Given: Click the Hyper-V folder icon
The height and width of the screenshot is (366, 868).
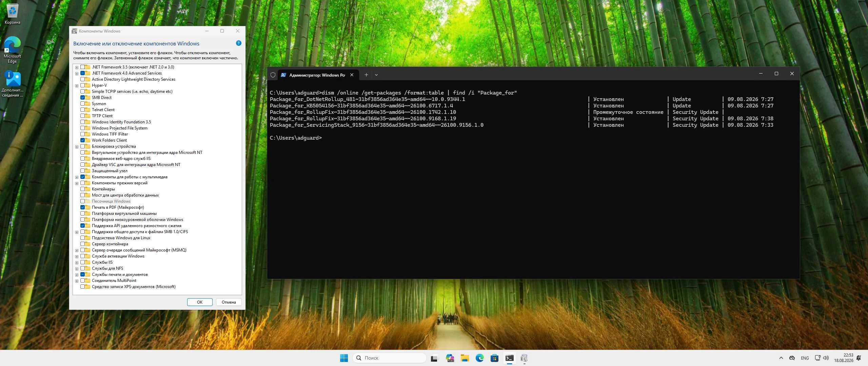Looking at the screenshot, I should (88, 85).
